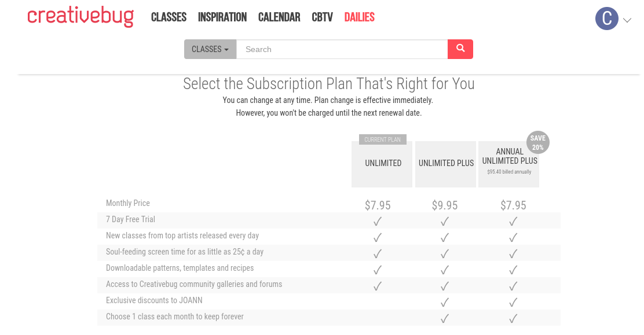The image size is (644, 335).
Task: Open the DAILIES section
Action: click(359, 17)
